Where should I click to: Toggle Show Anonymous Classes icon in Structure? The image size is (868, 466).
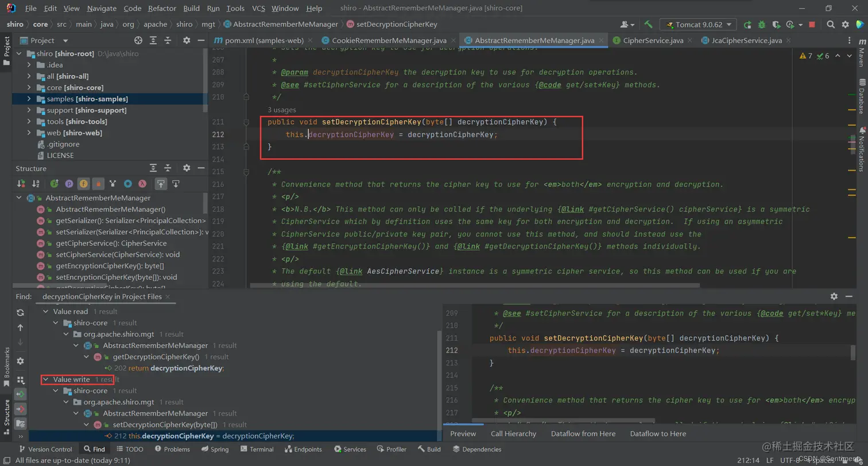coord(128,184)
